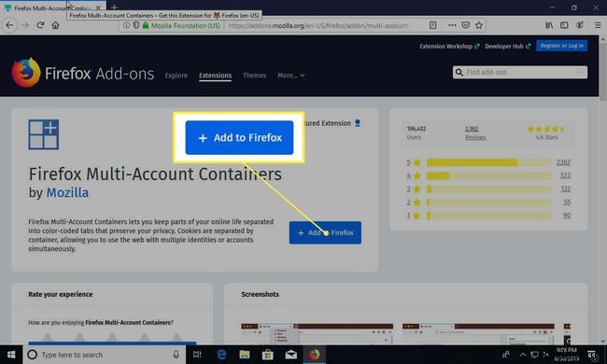Screen dimensions: 607x364
Task: Show site information icon in address bar
Action: pos(126,25)
